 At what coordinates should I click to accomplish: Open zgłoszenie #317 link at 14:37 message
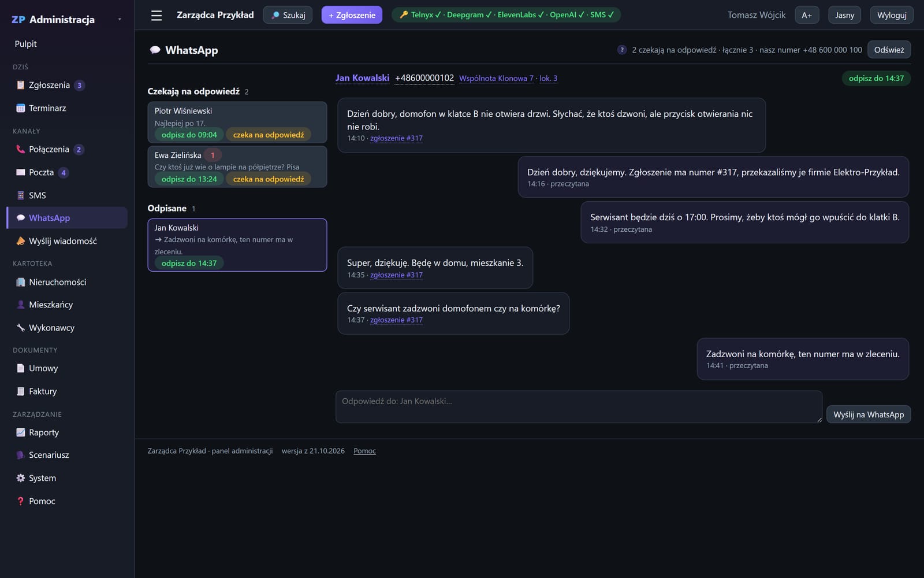click(x=396, y=320)
